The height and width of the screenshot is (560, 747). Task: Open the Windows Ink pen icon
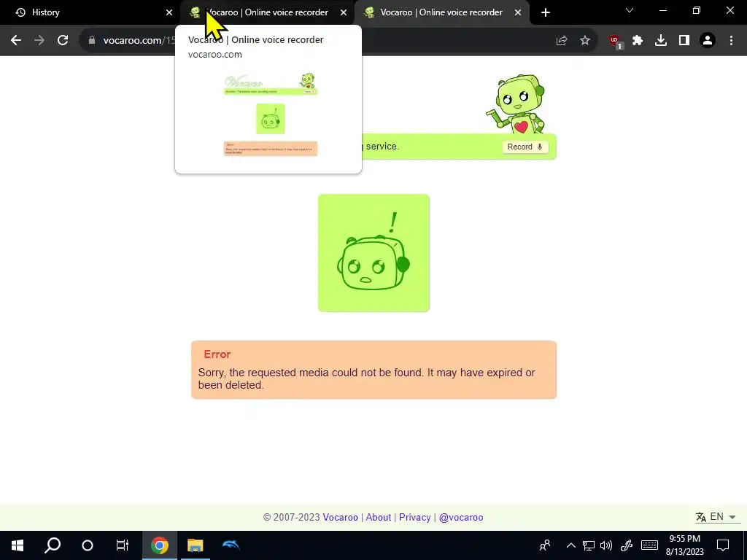coord(627,545)
